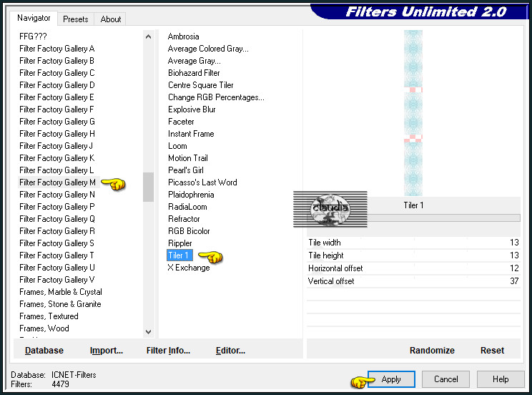Choose the Centre Square Tiler filter
532x395 pixels.
pyautogui.click(x=200, y=85)
